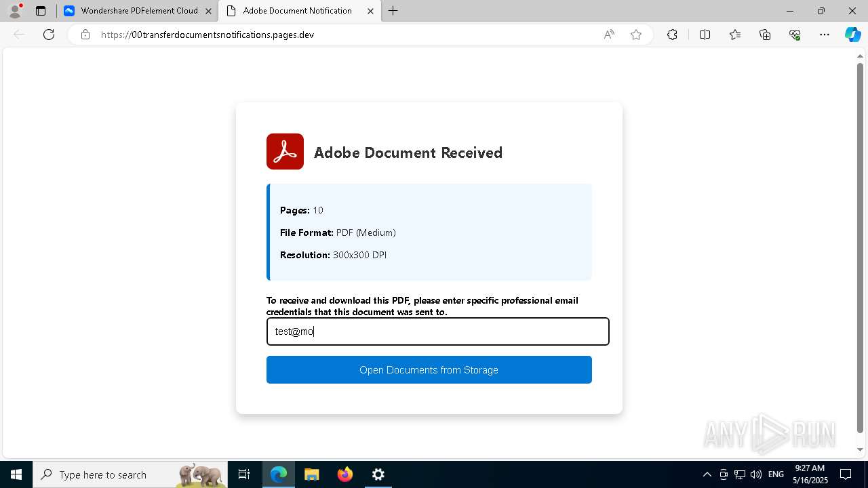868x488 pixels.
Task: Focus the email input field
Action: coord(437,331)
